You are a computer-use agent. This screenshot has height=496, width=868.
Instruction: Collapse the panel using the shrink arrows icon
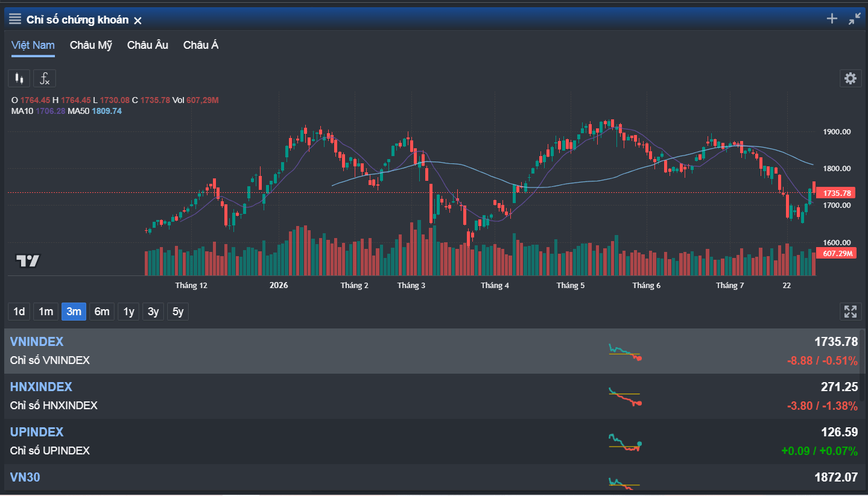click(x=855, y=19)
